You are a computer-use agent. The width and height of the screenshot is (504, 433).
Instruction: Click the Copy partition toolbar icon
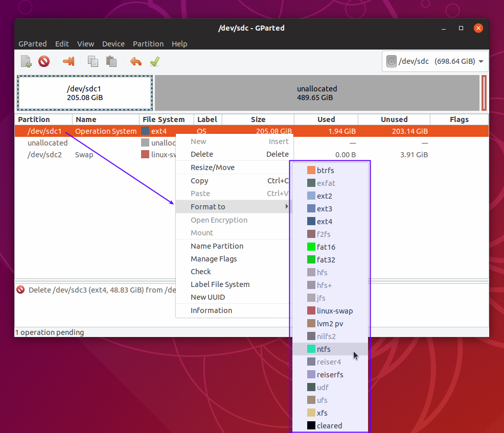coord(93,62)
